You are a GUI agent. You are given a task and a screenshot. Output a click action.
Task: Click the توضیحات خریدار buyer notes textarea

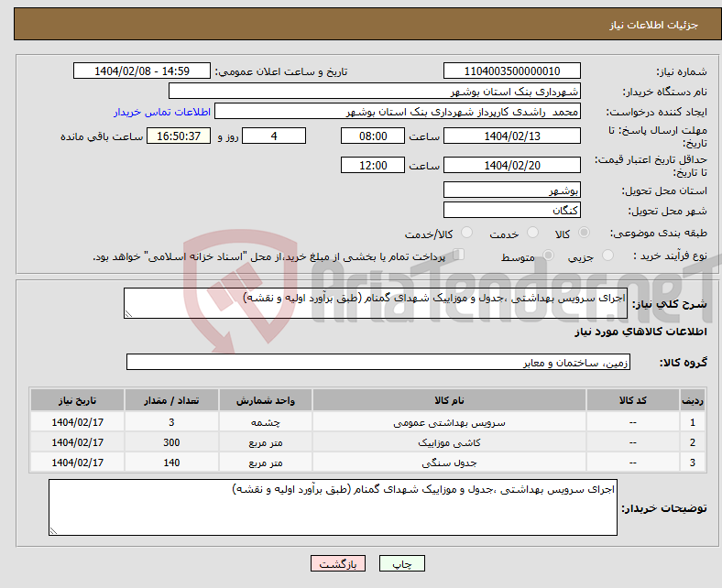click(x=333, y=507)
